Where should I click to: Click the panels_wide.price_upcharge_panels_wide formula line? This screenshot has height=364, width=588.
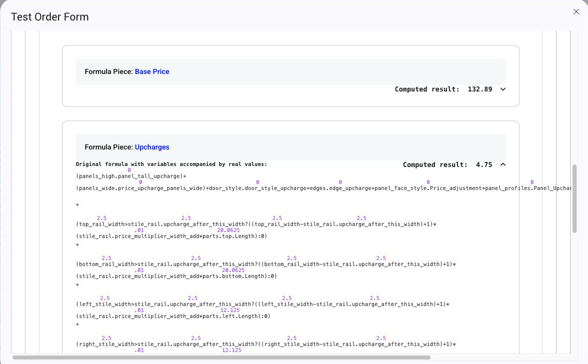pyautogui.click(x=323, y=188)
